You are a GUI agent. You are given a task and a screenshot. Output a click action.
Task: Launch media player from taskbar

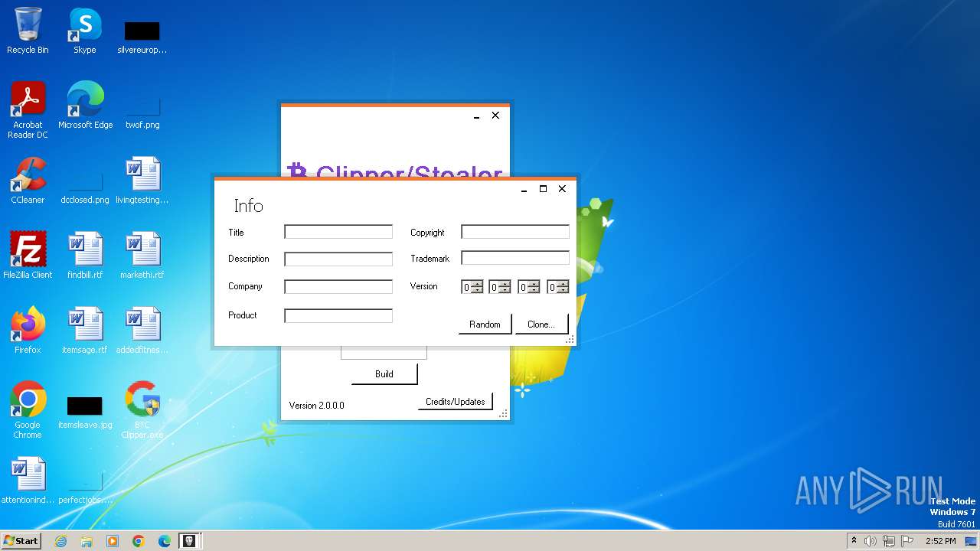[113, 541]
